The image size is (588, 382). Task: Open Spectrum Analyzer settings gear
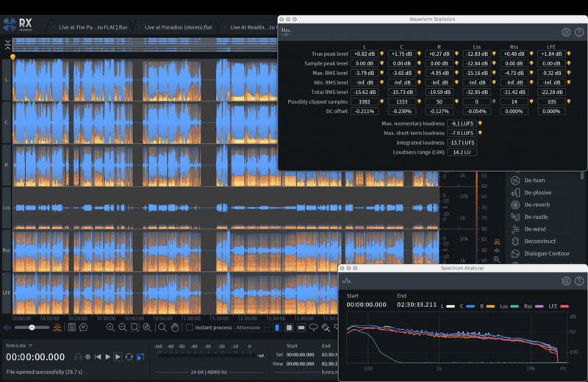566,281
